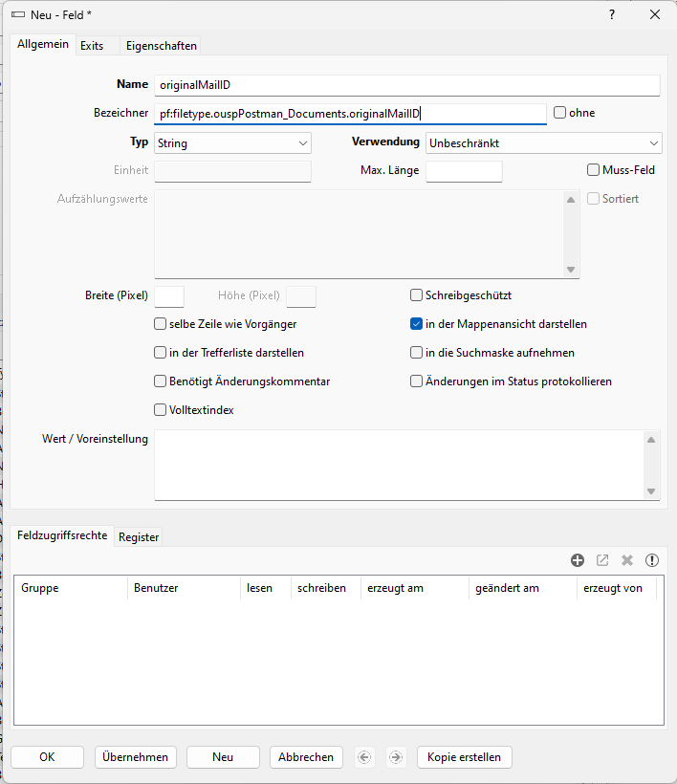This screenshot has height=784, width=677.
Task: Click Kopie erstellen button
Action: (x=464, y=757)
